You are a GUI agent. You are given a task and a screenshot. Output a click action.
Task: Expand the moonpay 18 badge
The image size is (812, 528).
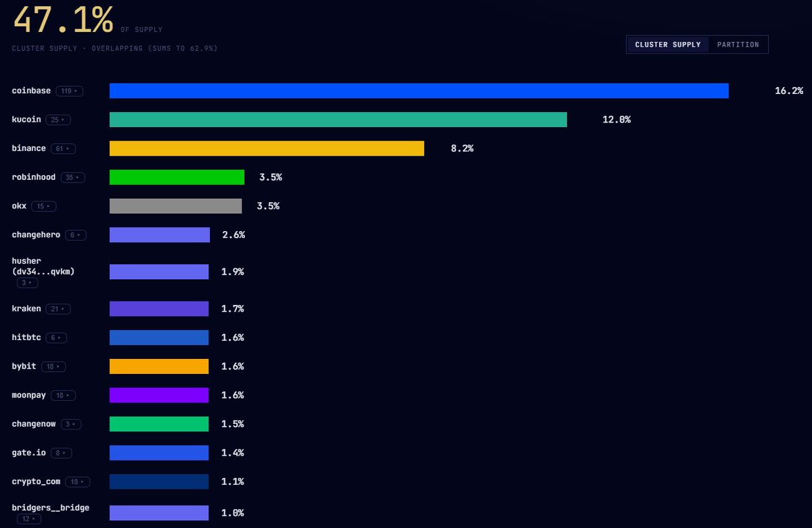(x=63, y=395)
